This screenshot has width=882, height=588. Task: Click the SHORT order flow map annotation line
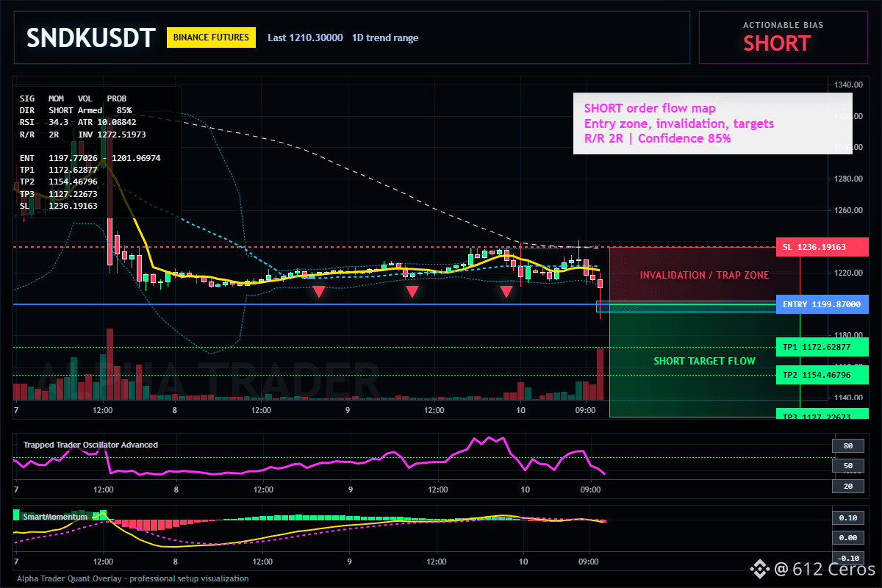pyautogui.click(x=650, y=109)
